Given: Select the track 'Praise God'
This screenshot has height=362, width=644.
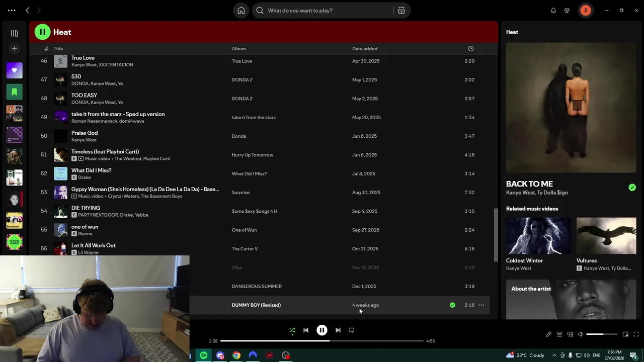Looking at the screenshot, I should pyautogui.click(x=85, y=133).
